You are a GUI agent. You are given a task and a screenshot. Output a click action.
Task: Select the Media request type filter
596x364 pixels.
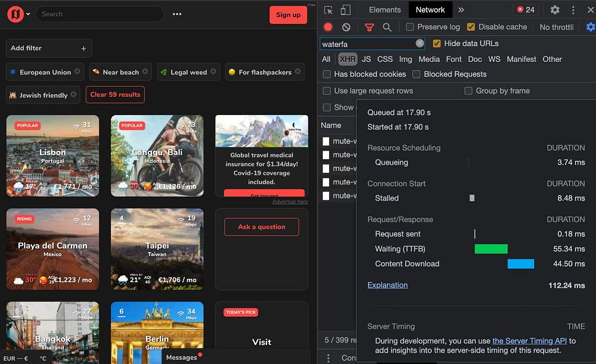429,59
